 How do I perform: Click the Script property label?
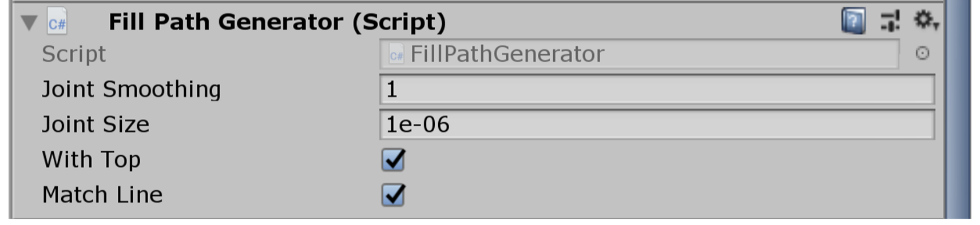coord(74,54)
